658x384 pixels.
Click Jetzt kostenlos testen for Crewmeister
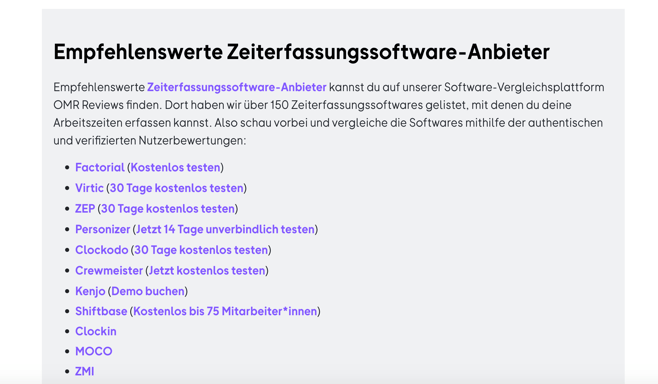click(207, 270)
